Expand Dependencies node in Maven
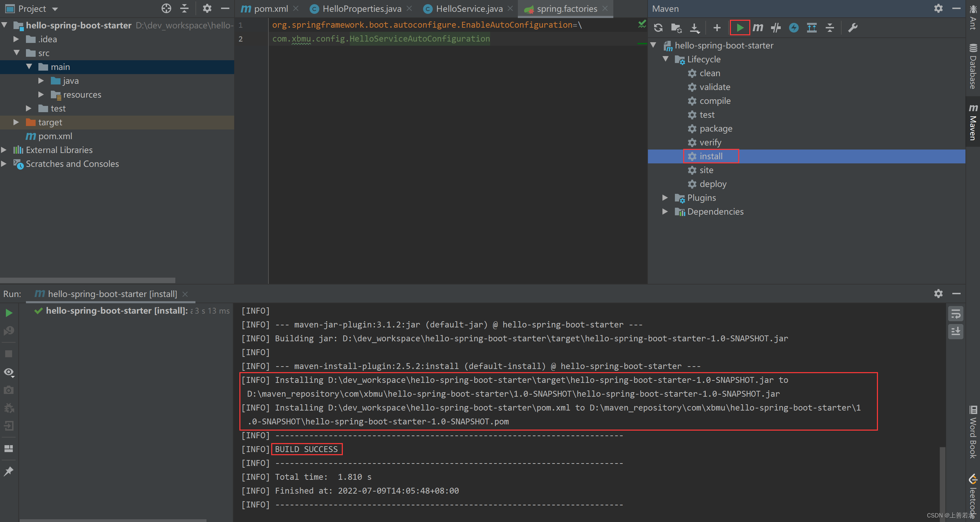Image resolution: width=980 pixels, height=522 pixels. coord(665,211)
